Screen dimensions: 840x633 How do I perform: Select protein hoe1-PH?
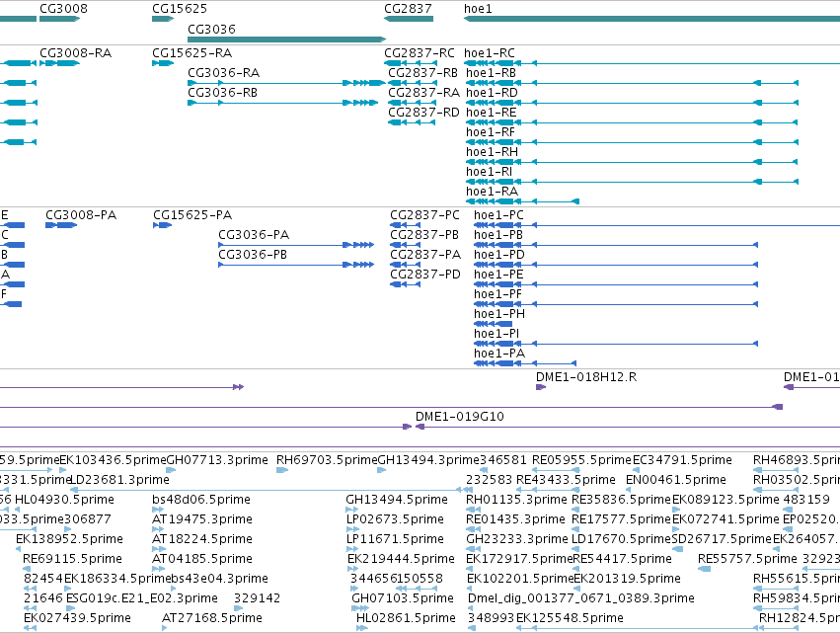click(x=499, y=314)
